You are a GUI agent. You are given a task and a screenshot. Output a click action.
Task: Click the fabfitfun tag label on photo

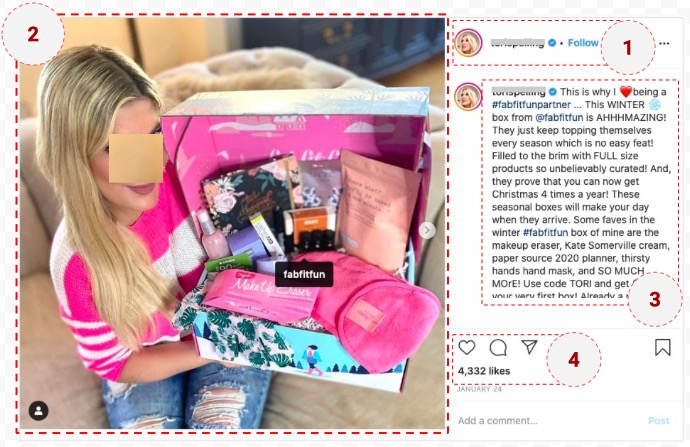click(304, 274)
